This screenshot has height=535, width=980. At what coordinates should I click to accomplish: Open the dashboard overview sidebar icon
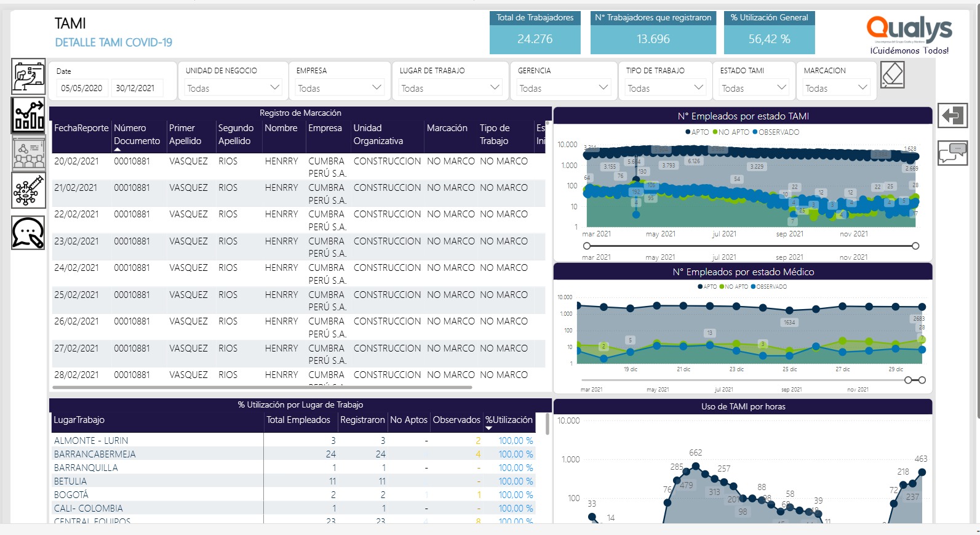coord(28,77)
